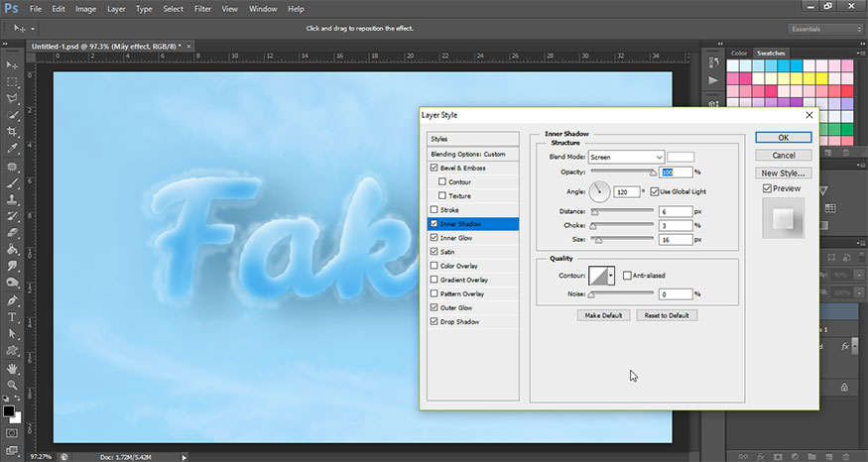Image resolution: width=868 pixels, height=462 pixels.
Task: Open the status bar doc info arrow
Action: click(x=184, y=457)
